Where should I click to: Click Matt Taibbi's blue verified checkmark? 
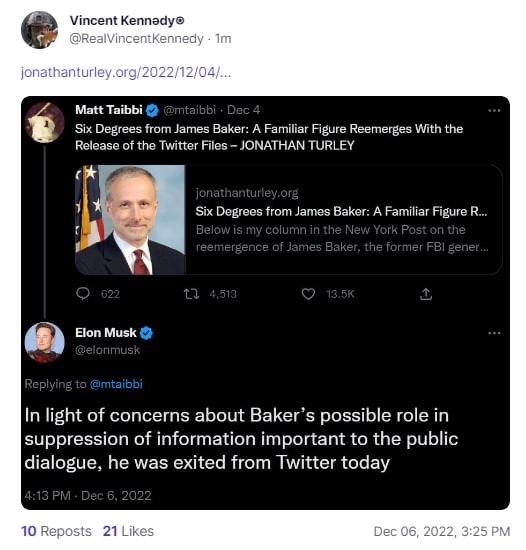pyautogui.click(x=152, y=110)
